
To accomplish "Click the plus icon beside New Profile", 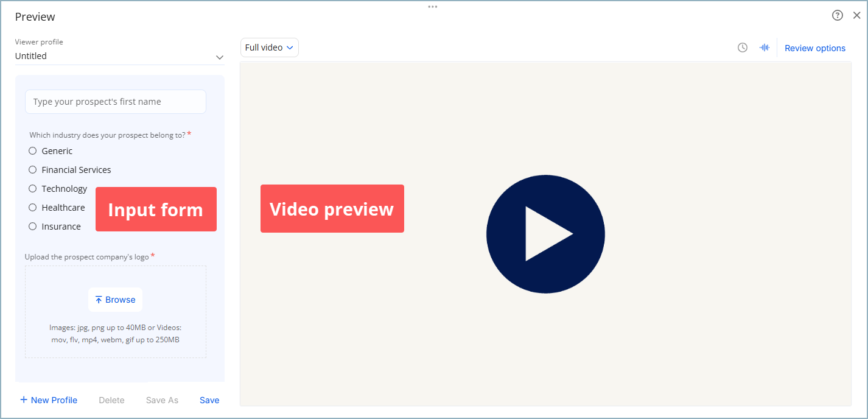I will 23,400.
